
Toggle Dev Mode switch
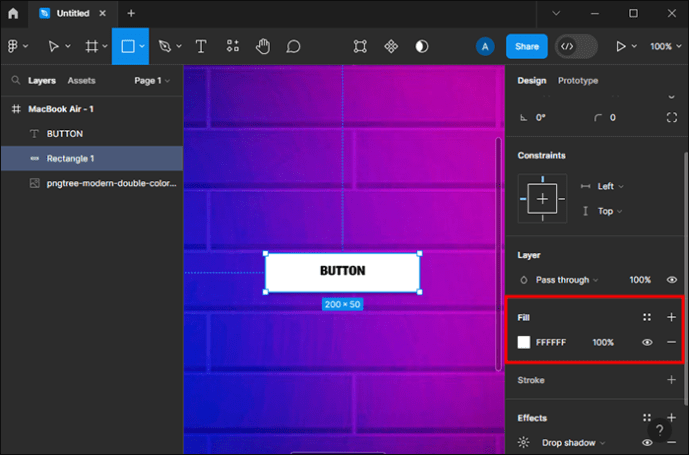[576, 46]
